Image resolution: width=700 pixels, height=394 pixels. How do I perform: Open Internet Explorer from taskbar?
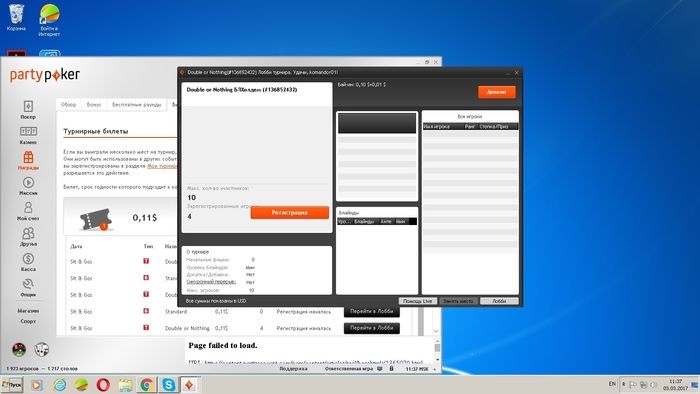pos(60,385)
